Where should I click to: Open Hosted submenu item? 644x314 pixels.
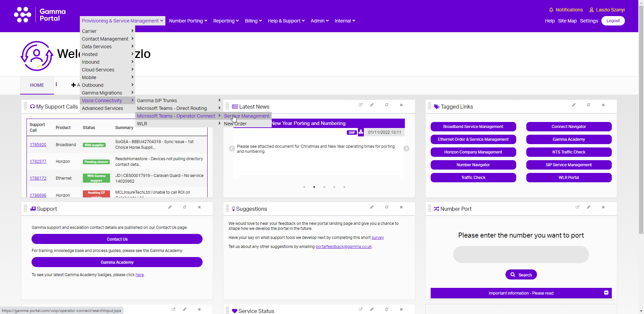[x=107, y=54]
